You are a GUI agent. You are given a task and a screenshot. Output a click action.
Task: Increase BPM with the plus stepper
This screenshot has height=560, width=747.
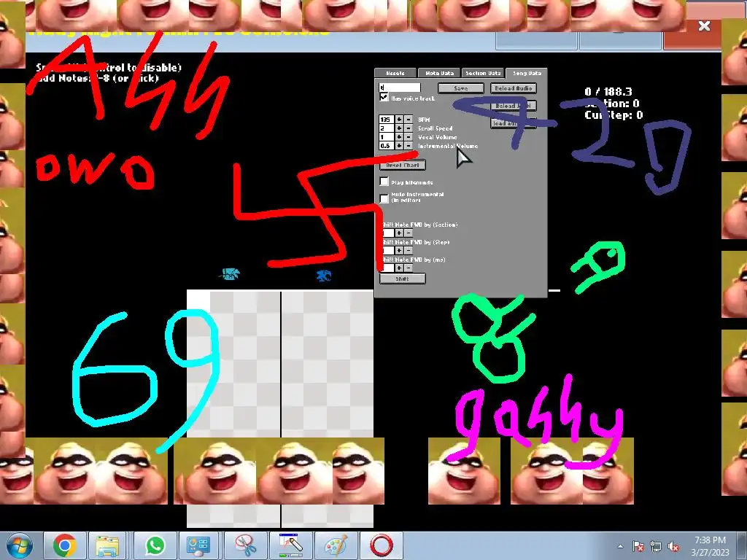(399, 120)
